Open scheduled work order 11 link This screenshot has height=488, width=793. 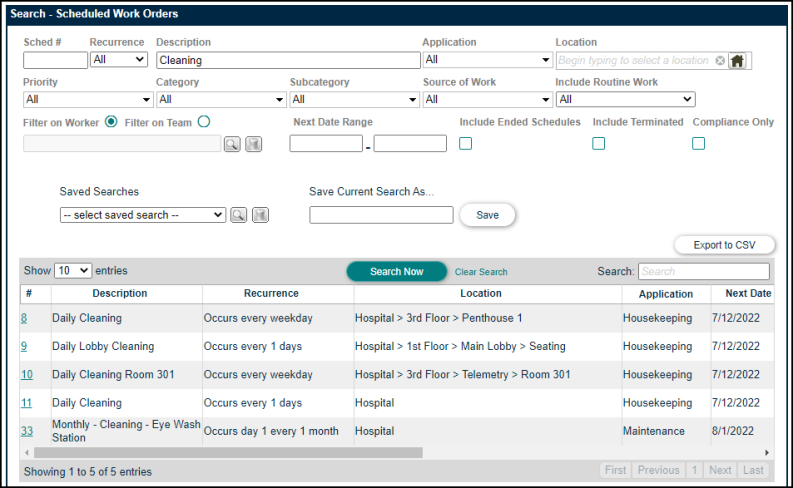(26, 403)
